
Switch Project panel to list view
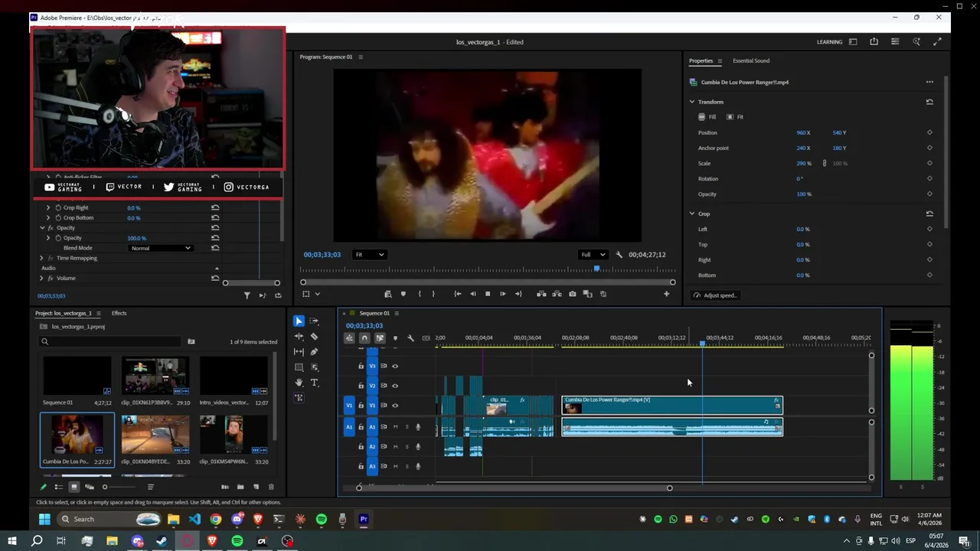[58, 487]
